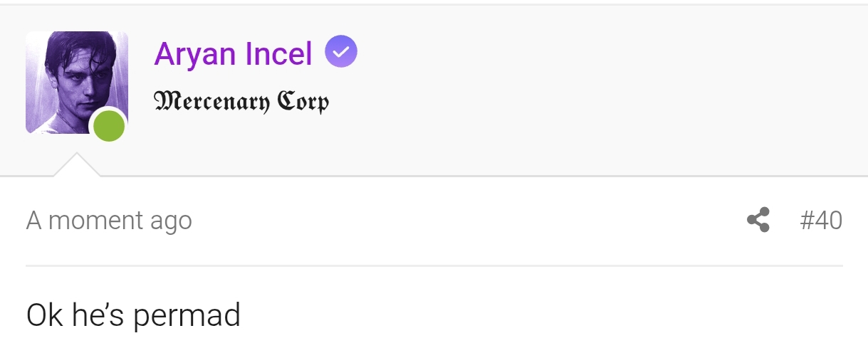This screenshot has width=868, height=348.
Task: Click the word "moment" in the post time
Action: pos(96,221)
